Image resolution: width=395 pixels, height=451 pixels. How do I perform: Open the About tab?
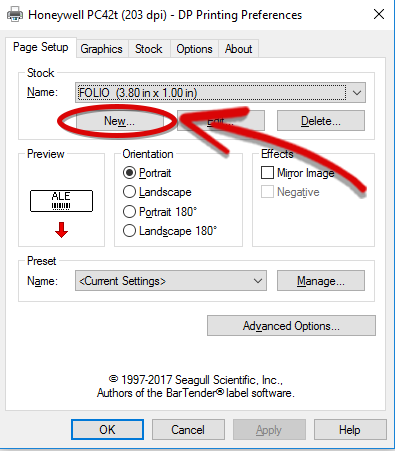tap(238, 49)
